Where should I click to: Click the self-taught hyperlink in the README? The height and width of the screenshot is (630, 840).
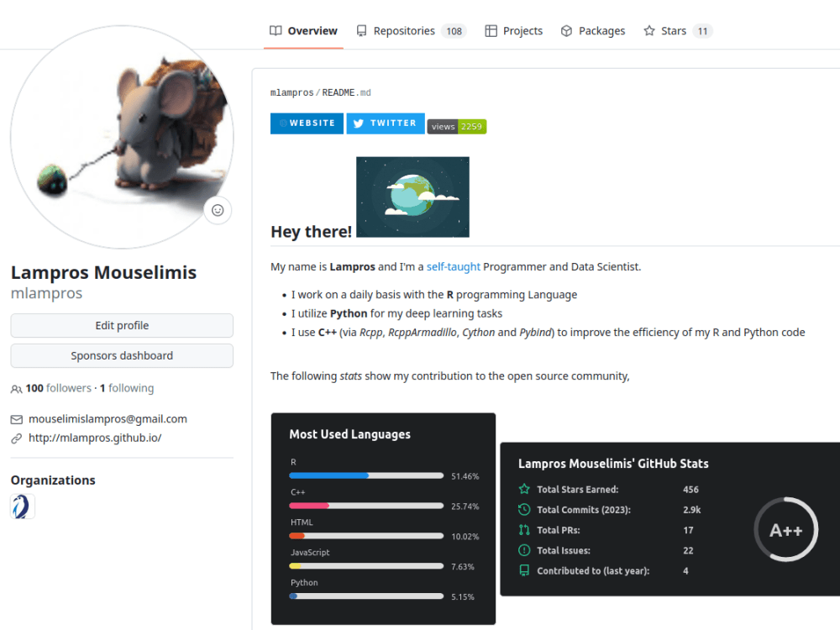453,266
